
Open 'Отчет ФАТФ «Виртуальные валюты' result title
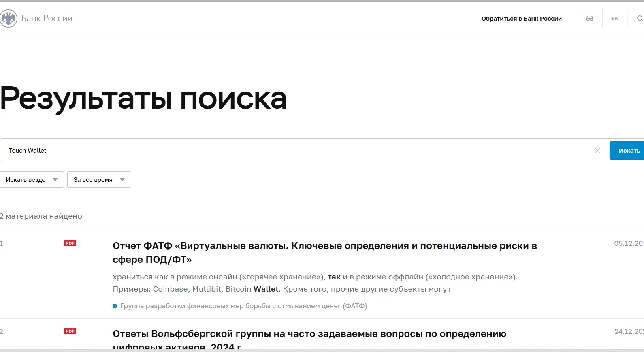325,253
